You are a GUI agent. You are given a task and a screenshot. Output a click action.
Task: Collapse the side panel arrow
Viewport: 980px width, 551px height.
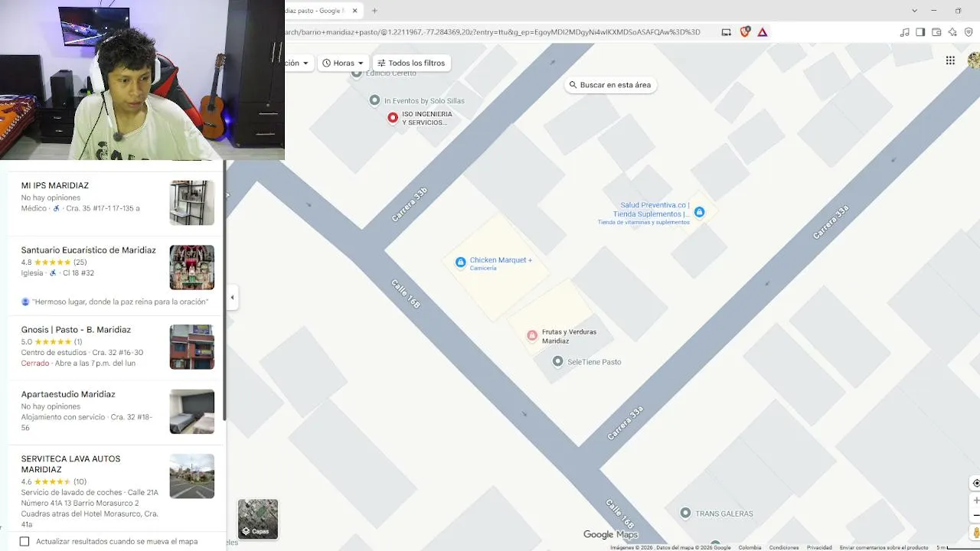(x=232, y=298)
